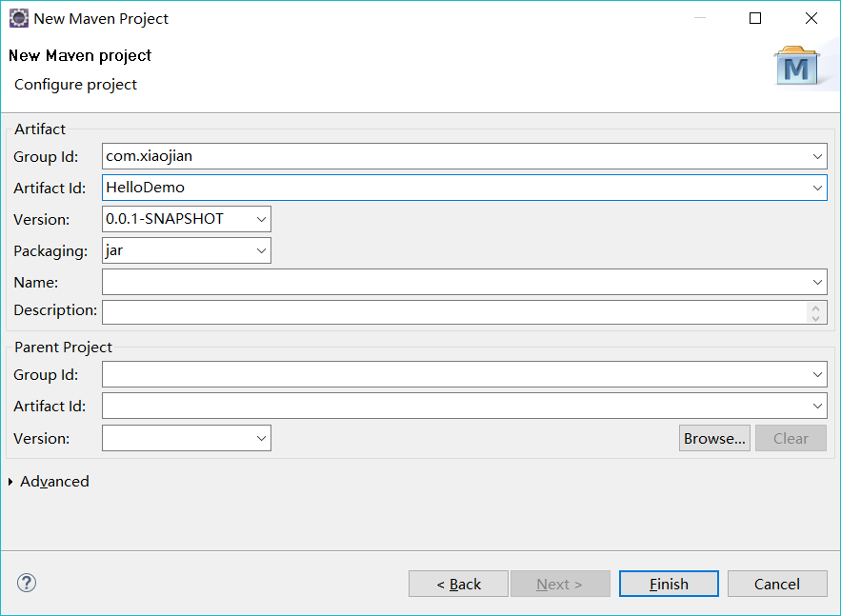Expand the Advanced section
Image resolution: width=841 pixels, height=616 pixels.
click(10, 482)
